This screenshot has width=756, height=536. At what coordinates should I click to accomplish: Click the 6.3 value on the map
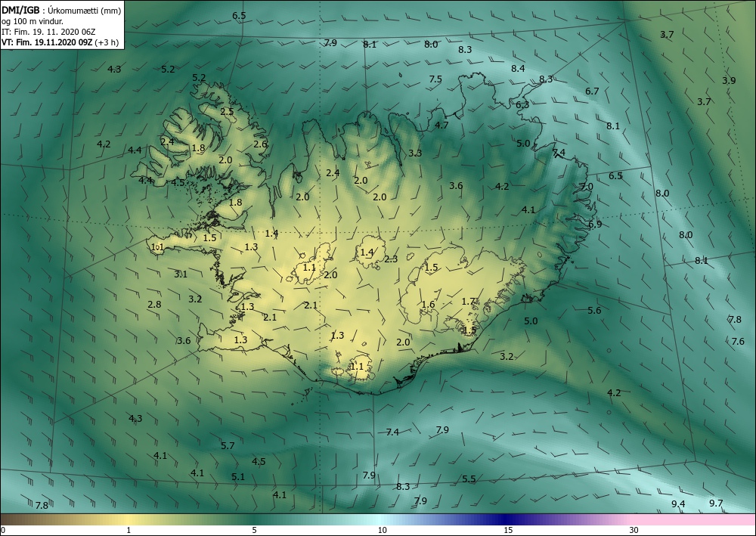click(522, 104)
